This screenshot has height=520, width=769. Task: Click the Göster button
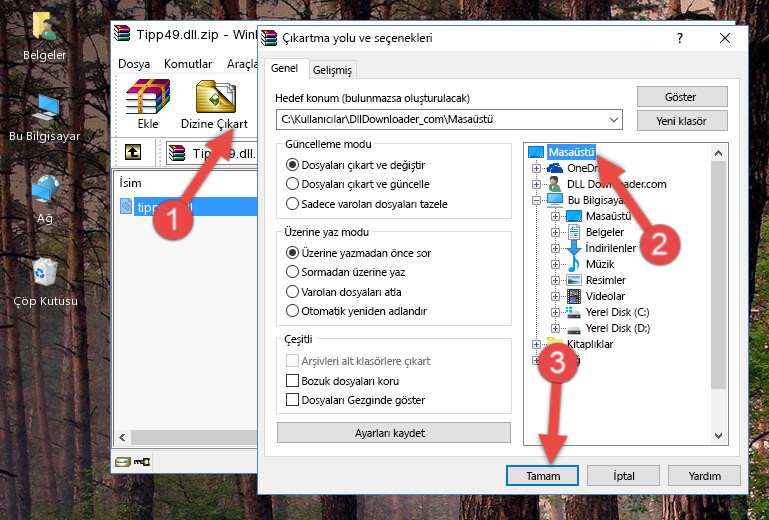click(x=682, y=97)
